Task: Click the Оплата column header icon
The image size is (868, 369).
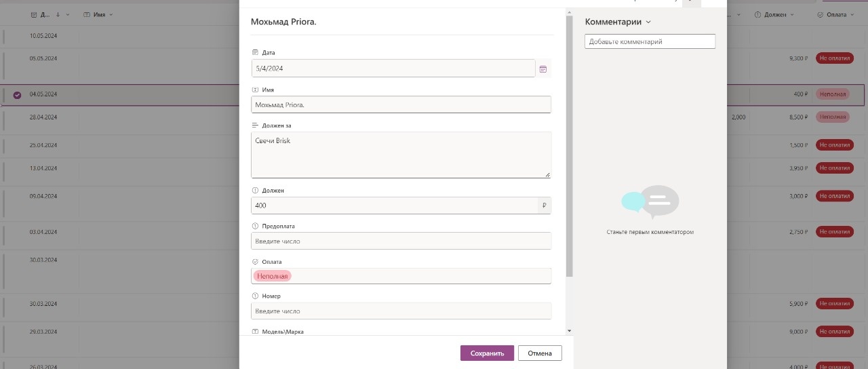Action: pyautogui.click(x=821, y=14)
